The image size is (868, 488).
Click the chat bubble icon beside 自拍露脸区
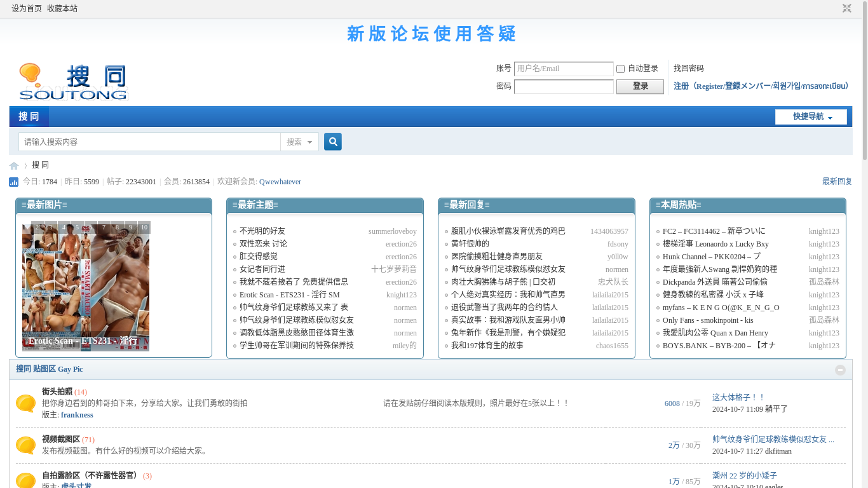[x=25, y=480]
